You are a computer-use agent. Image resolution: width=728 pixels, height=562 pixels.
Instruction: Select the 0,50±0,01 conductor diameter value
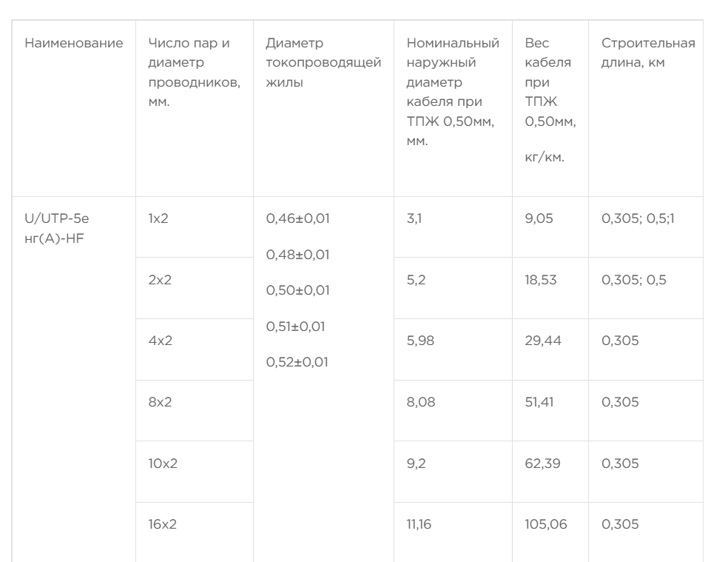297,290
